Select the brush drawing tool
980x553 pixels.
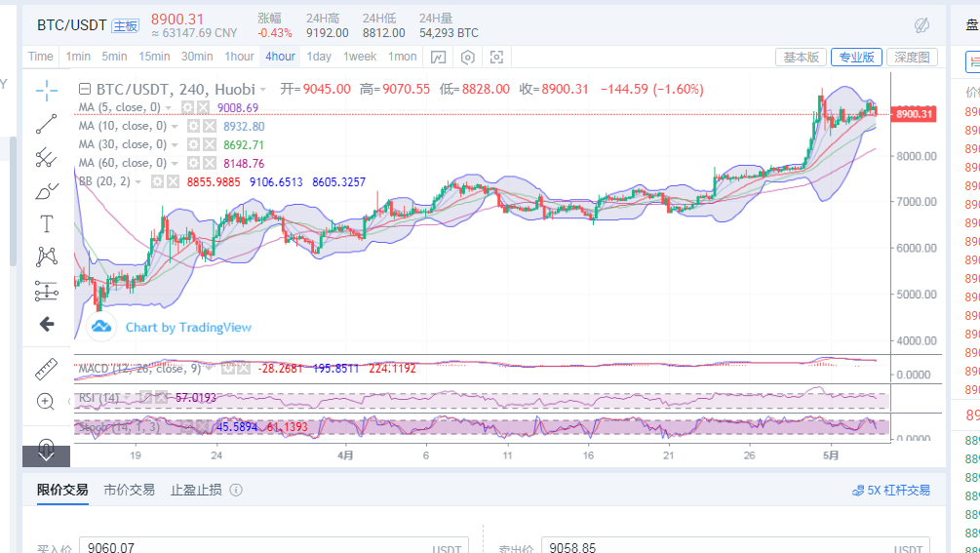click(x=46, y=190)
